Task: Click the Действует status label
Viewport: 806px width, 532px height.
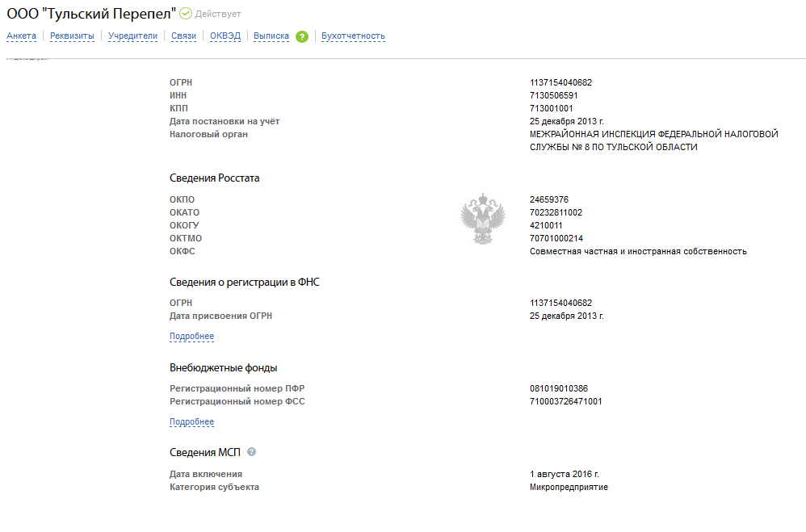Action: 218,15
